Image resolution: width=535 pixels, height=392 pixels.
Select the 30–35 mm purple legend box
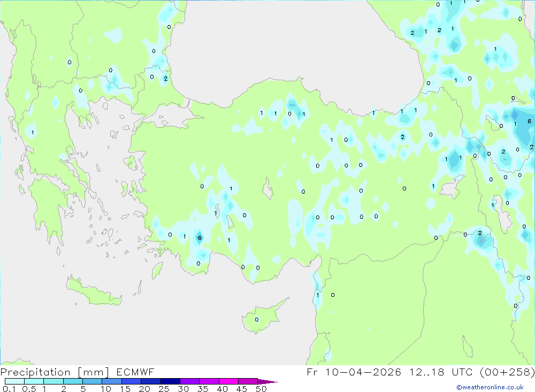pyautogui.click(x=190, y=381)
